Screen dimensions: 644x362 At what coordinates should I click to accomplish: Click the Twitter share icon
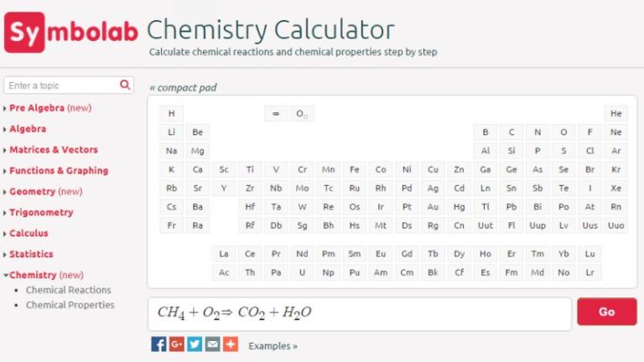195,344
